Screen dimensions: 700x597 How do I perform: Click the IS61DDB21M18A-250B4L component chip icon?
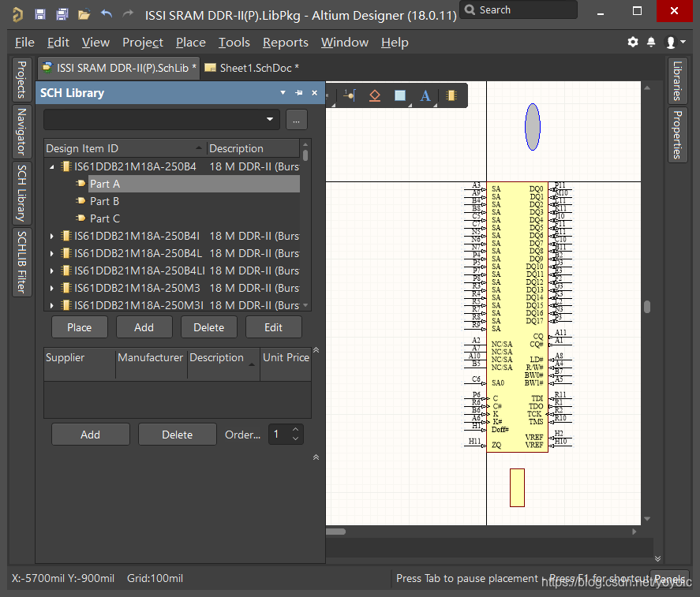click(66, 253)
